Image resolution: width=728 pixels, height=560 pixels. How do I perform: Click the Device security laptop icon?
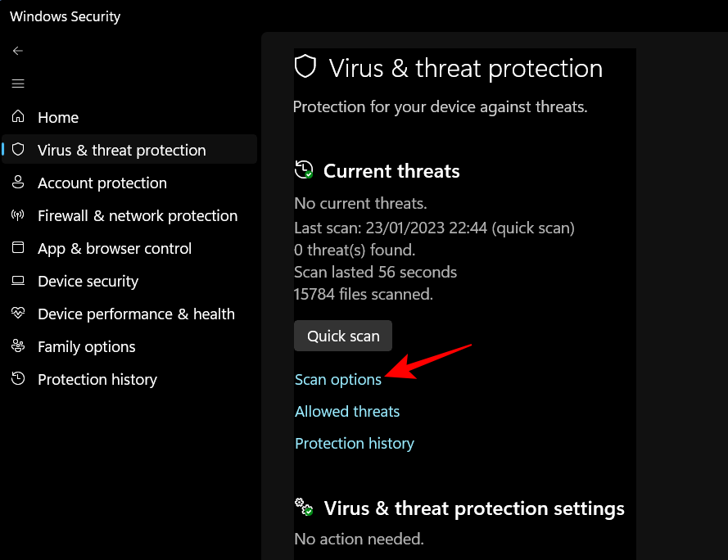coord(18,281)
